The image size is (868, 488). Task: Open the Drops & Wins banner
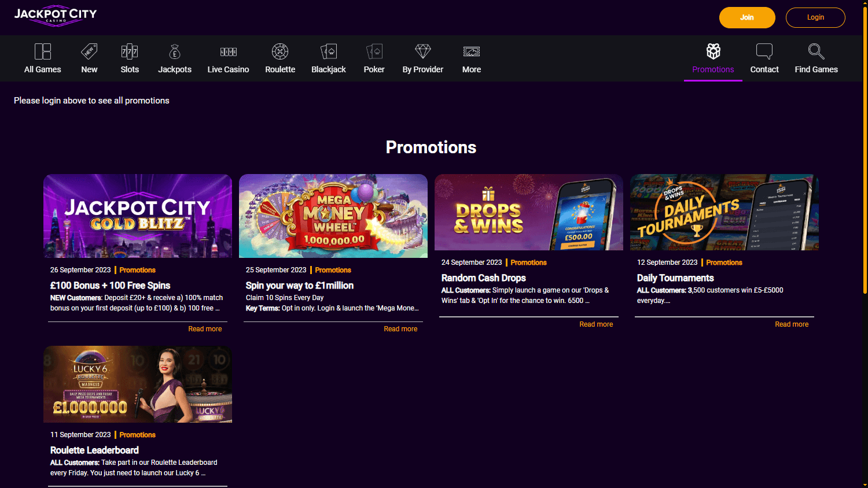529,212
